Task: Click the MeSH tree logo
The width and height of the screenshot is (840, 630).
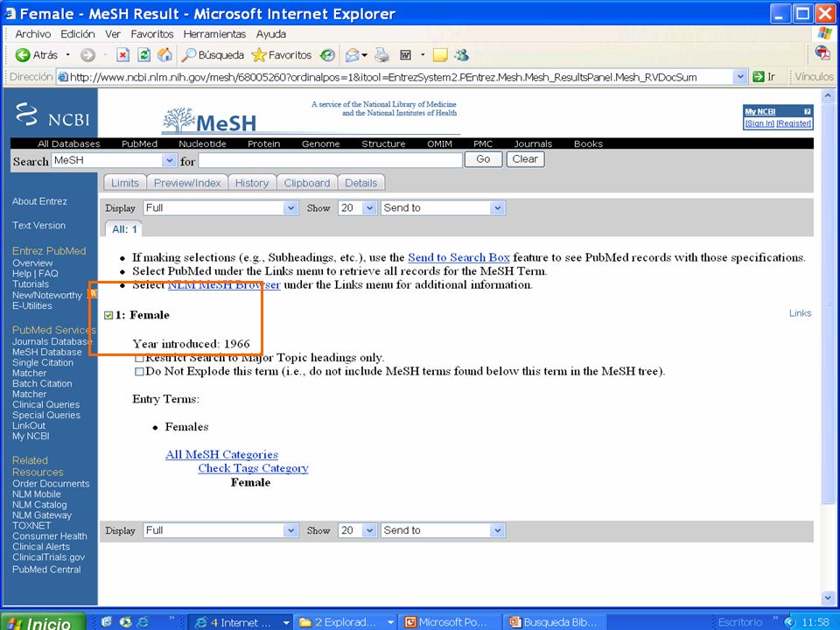Action: click(210, 120)
